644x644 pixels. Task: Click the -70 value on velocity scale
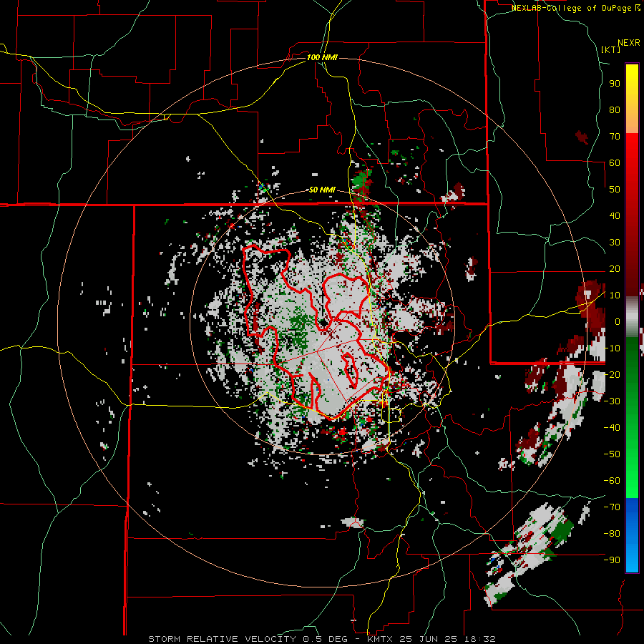[612, 507]
